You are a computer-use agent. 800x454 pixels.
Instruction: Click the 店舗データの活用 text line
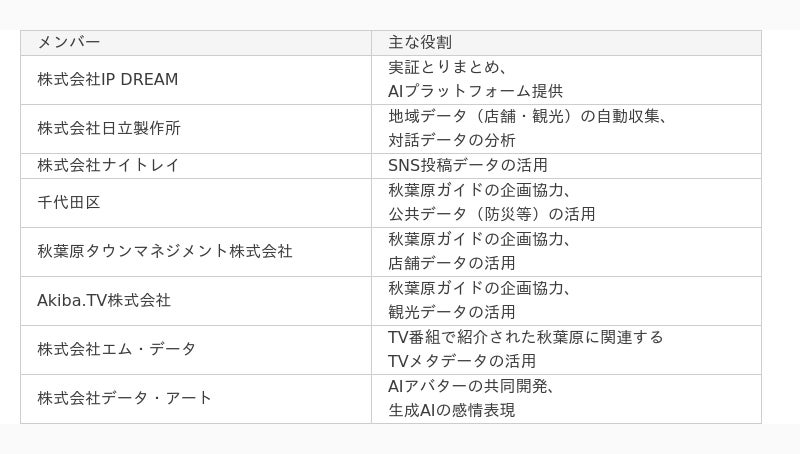pos(452,263)
